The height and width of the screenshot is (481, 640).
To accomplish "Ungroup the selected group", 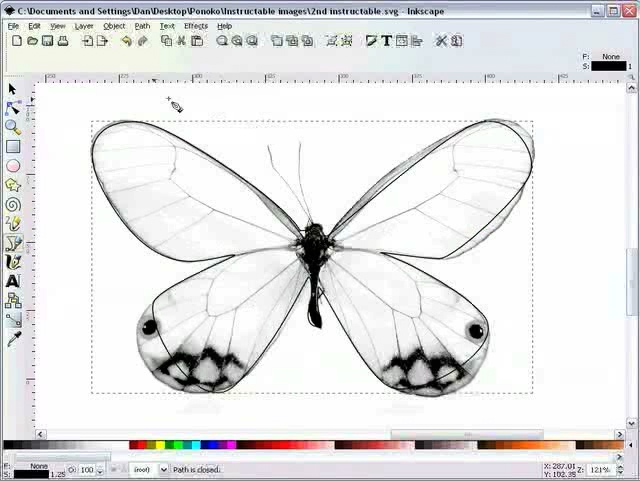I will click(x=347, y=41).
